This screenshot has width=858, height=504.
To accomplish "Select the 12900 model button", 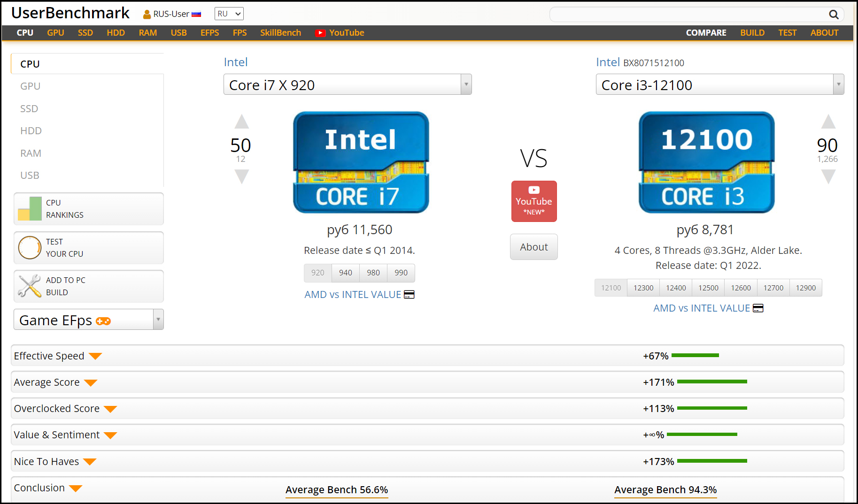I will pyautogui.click(x=806, y=288).
